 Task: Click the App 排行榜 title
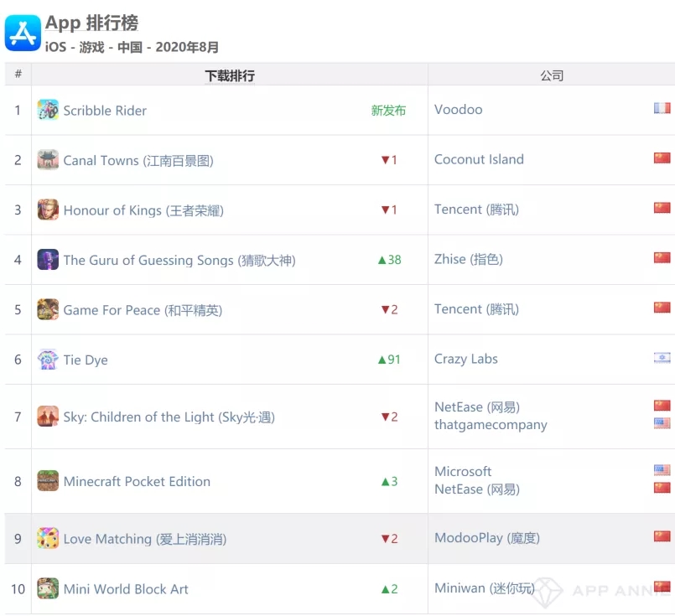(91, 23)
